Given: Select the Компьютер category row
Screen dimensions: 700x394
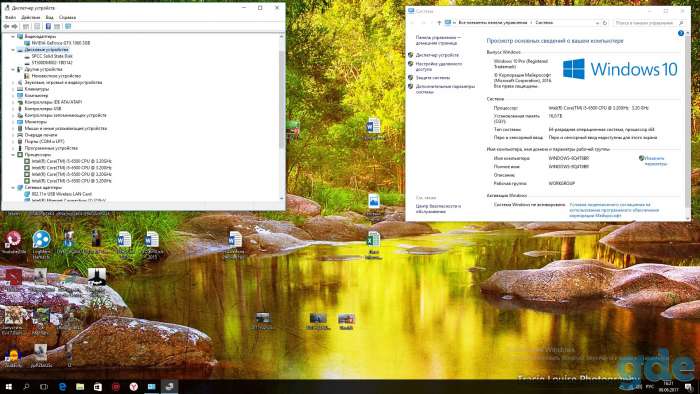Looking at the screenshot, I should [32, 95].
